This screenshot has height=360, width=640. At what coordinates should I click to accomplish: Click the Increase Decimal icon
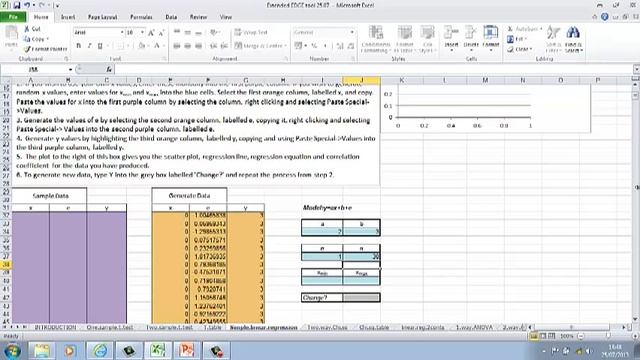coord(340,46)
